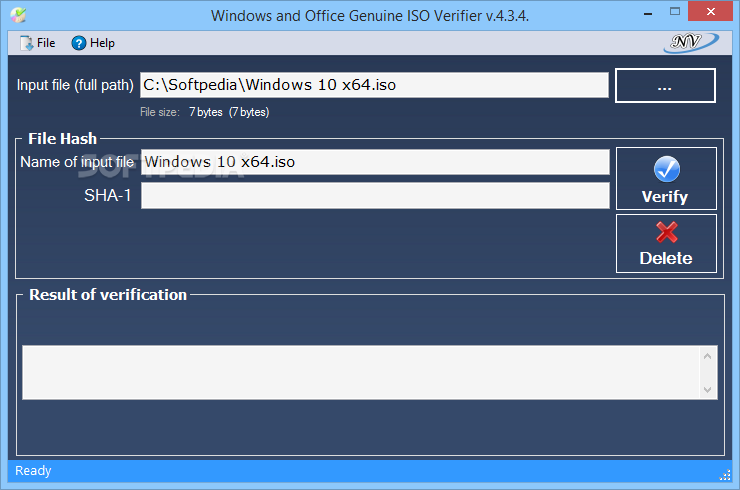740x490 pixels.
Task: Click the resize grip in status bar corner
Action: click(724, 475)
